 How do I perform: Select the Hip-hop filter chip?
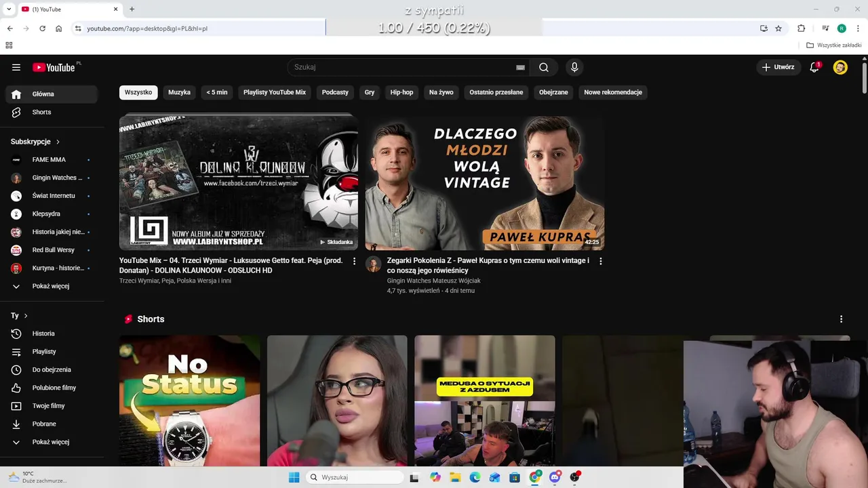tap(401, 92)
